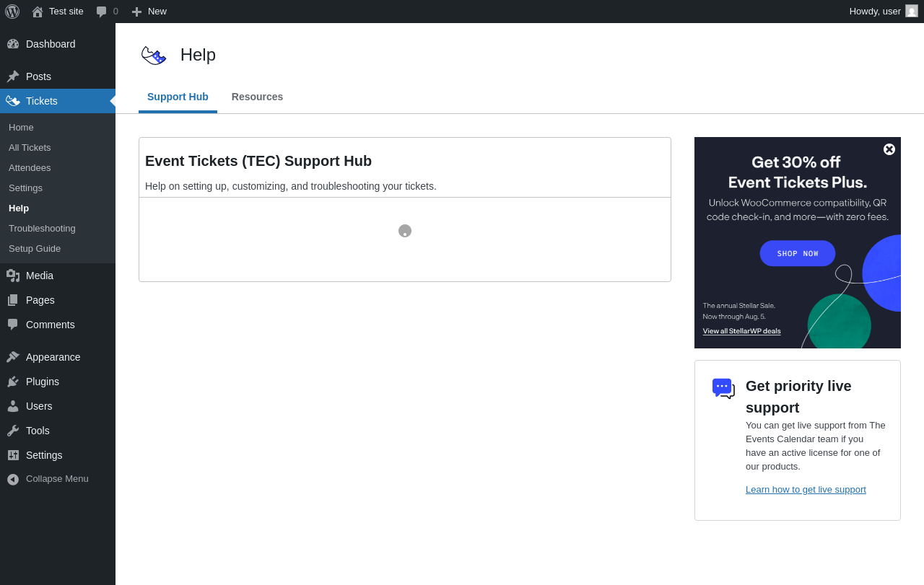Image resolution: width=924 pixels, height=585 pixels.
Task: Click the Get priority live support heading
Action: coord(798,397)
